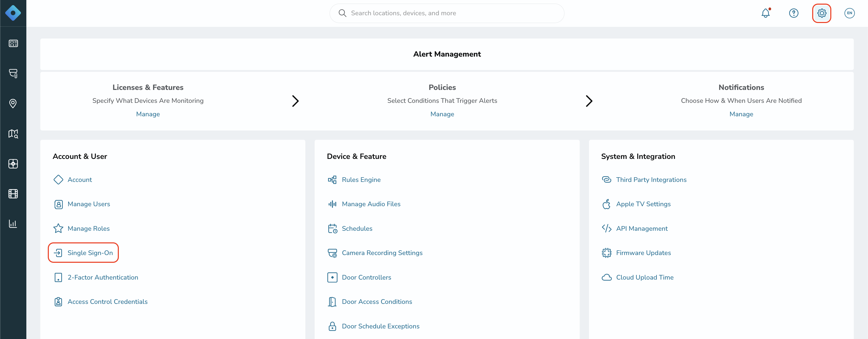Click the magnifier icon in search bar
This screenshot has width=868, height=339.
(342, 13)
